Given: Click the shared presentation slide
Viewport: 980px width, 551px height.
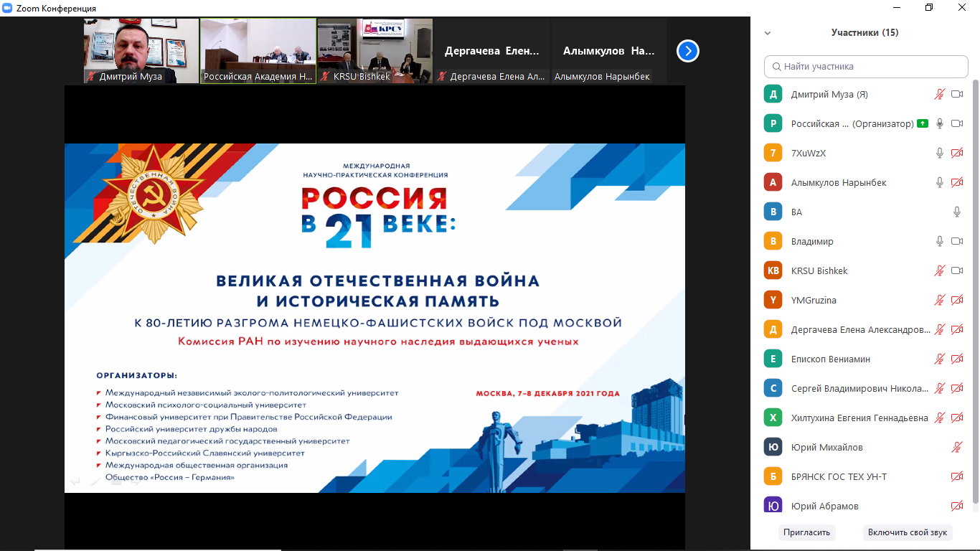Looking at the screenshot, I should [374, 318].
